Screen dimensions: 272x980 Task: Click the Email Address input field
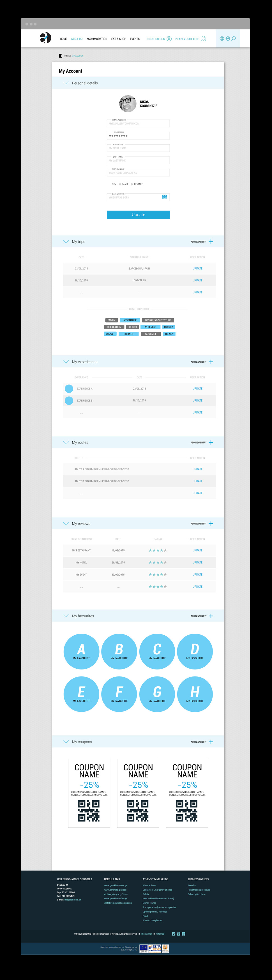pyautogui.click(x=138, y=124)
